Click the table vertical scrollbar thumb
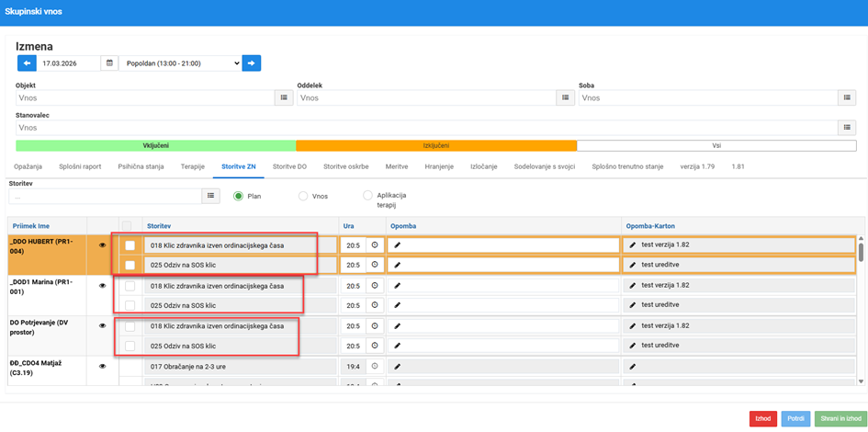Image resolution: width=868 pixels, height=432 pixels. click(861, 252)
